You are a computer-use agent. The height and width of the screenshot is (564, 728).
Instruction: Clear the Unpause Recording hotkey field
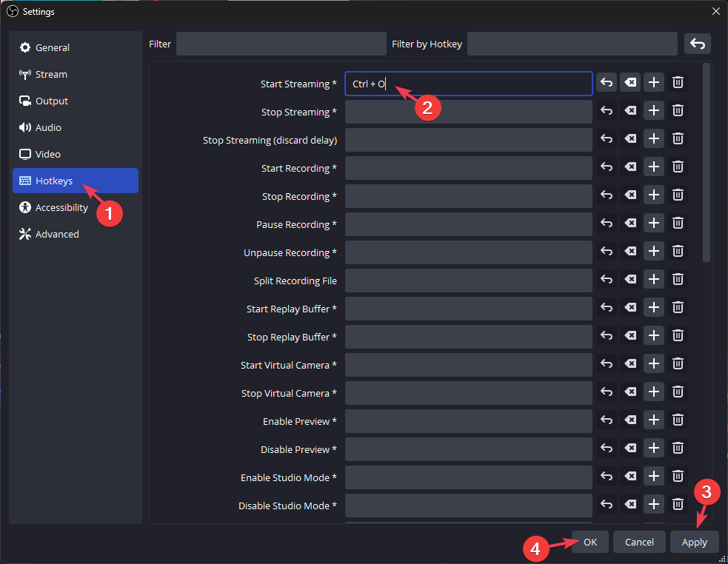click(x=630, y=251)
